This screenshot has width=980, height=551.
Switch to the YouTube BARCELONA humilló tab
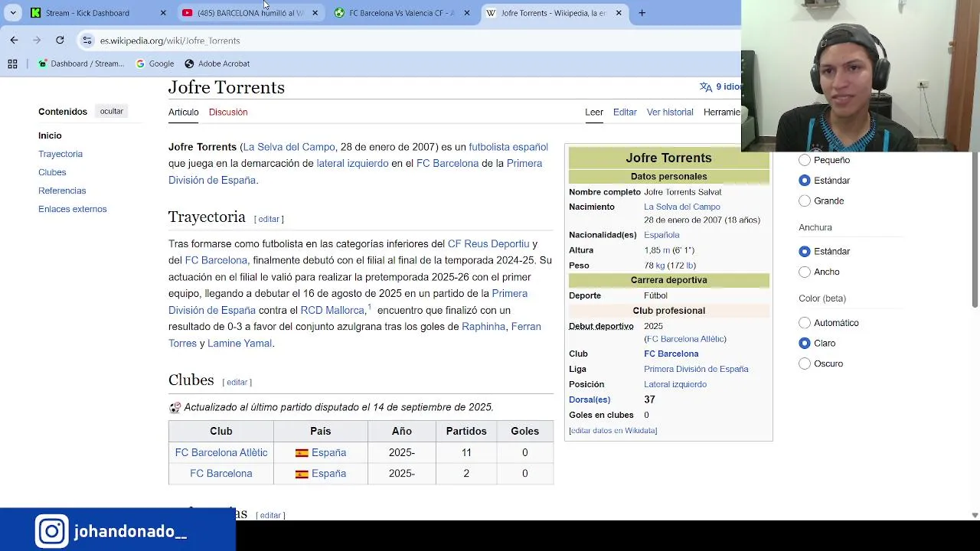(x=250, y=13)
